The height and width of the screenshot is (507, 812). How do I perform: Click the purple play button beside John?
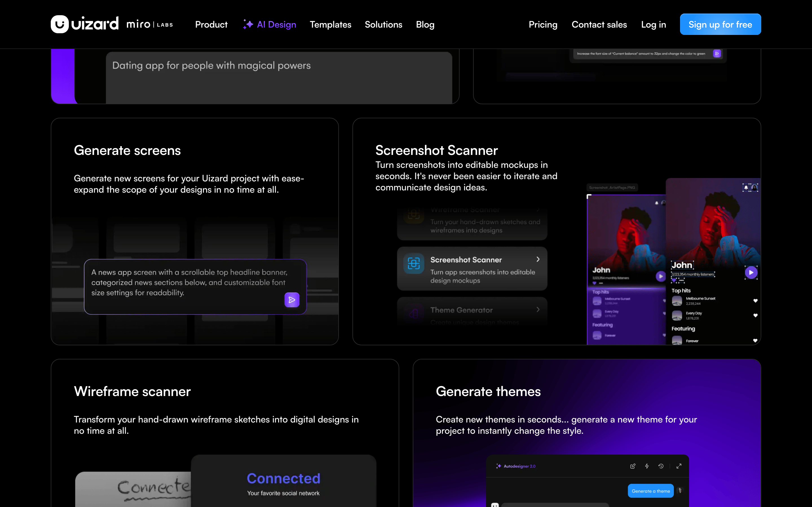pyautogui.click(x=751, y=273)
